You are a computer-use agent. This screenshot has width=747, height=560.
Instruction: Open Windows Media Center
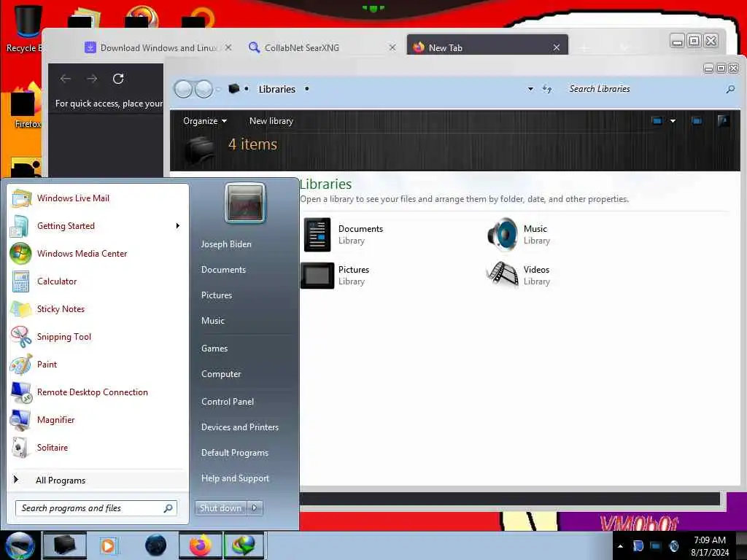98,253
